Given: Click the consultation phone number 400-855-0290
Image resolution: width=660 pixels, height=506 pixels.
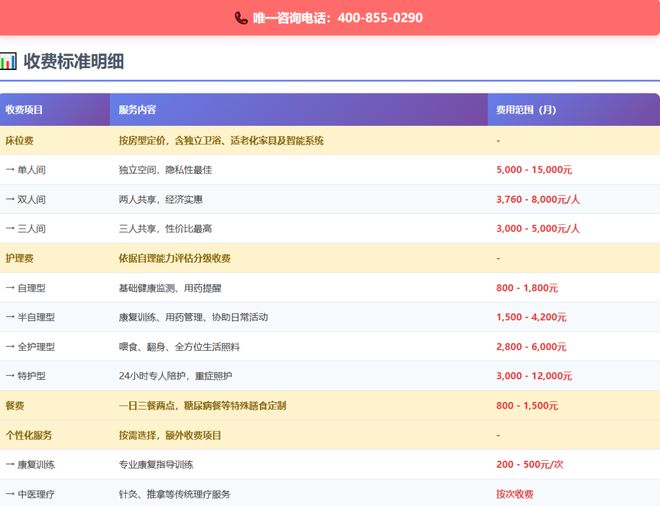Looking at the screenshot, I should coord(380,18).
